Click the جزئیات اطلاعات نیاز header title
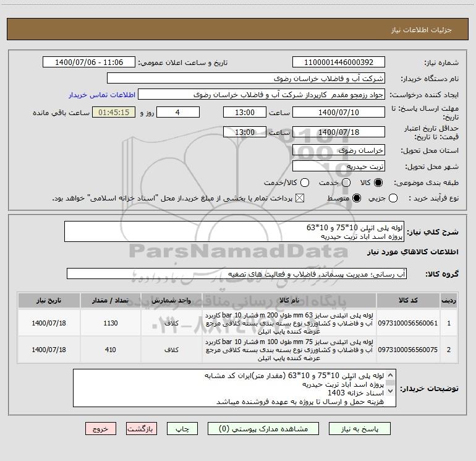 (x=422, y=30)
